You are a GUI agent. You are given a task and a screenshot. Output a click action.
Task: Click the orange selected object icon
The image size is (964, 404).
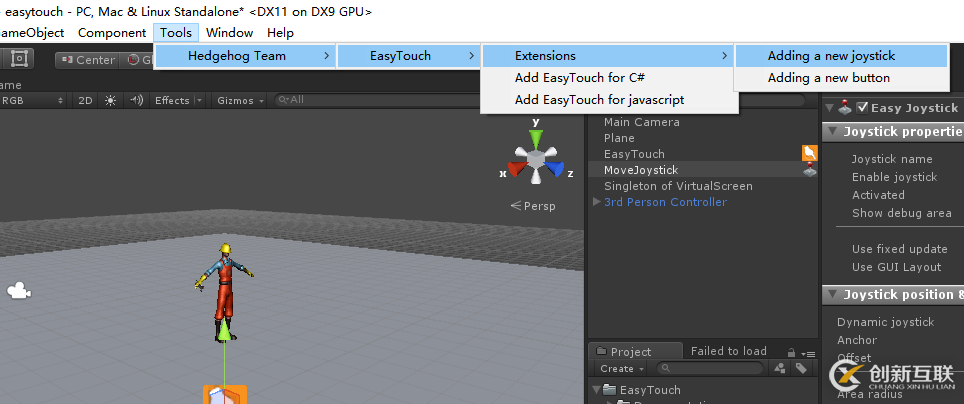(225, 394)
